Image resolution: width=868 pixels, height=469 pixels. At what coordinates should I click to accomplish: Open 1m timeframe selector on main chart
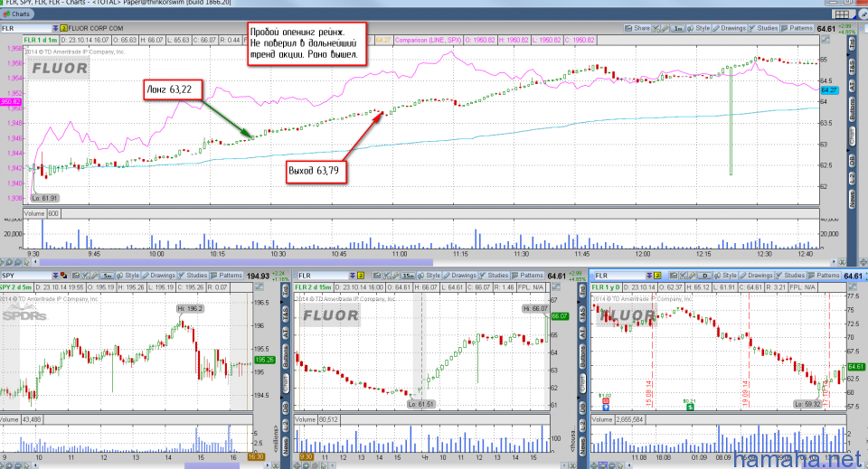677,28
